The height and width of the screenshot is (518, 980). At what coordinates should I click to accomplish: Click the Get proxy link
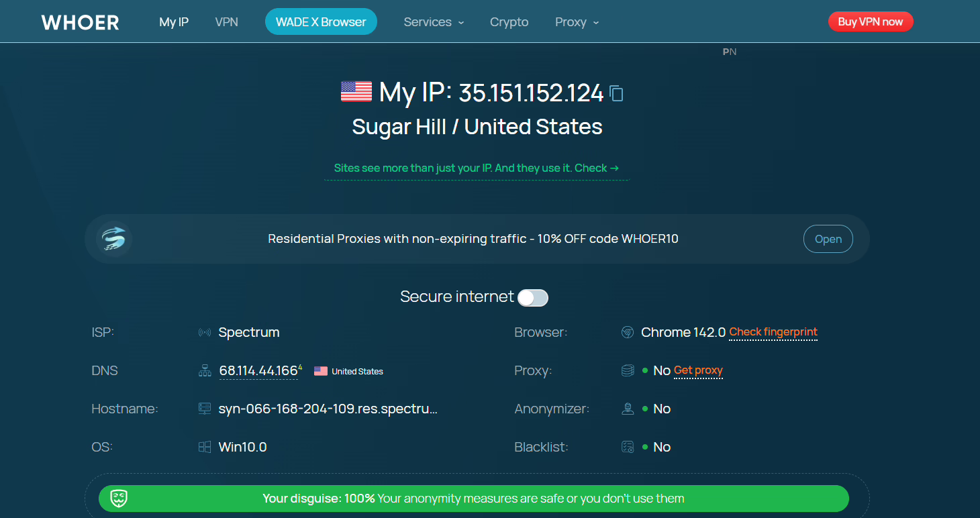click(698, 370)
